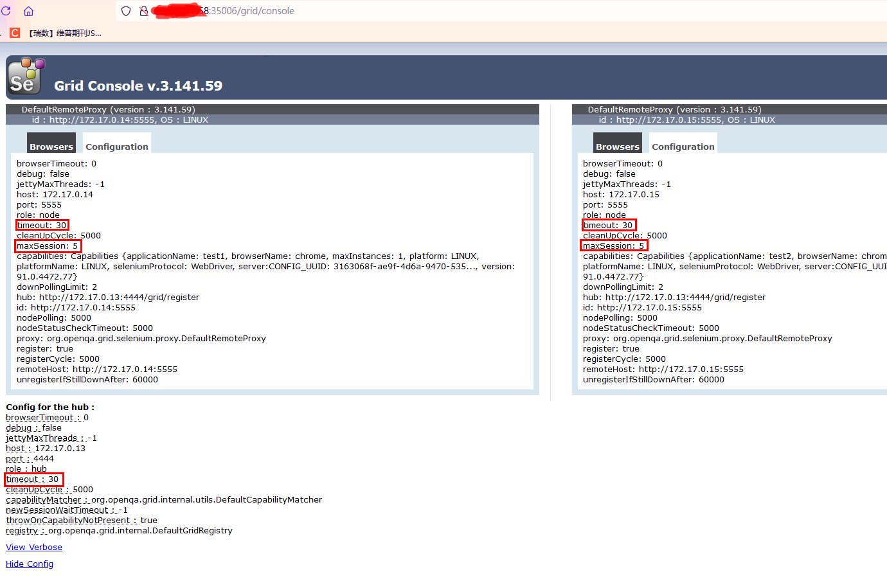Click hub 'role : hub' entry

click(x=26, y=469)
